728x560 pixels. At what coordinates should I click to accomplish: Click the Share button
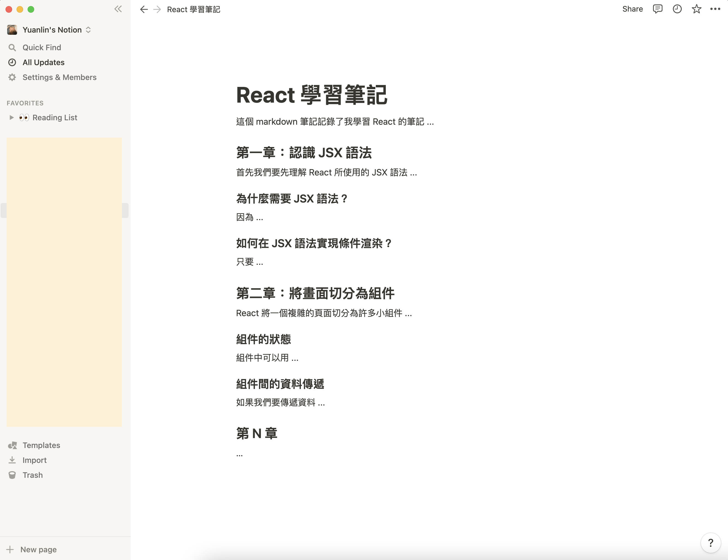pos(632,9)
